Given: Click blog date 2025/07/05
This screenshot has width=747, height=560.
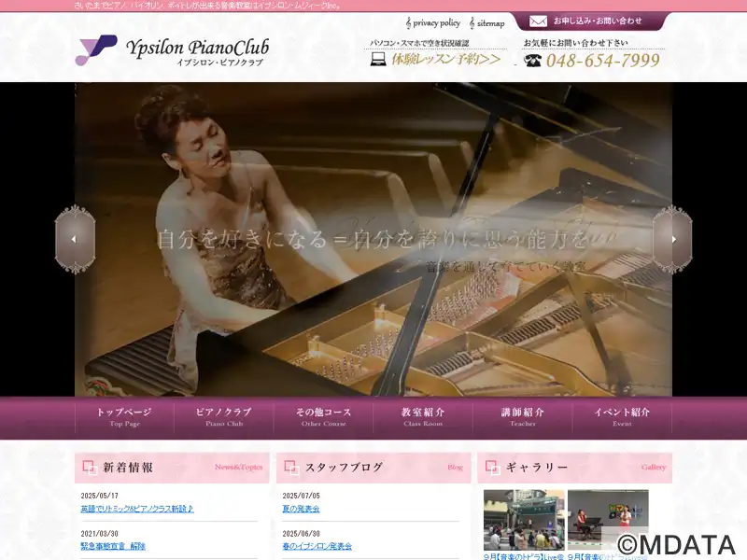Looking at the screenshot, I should (301, 496).
